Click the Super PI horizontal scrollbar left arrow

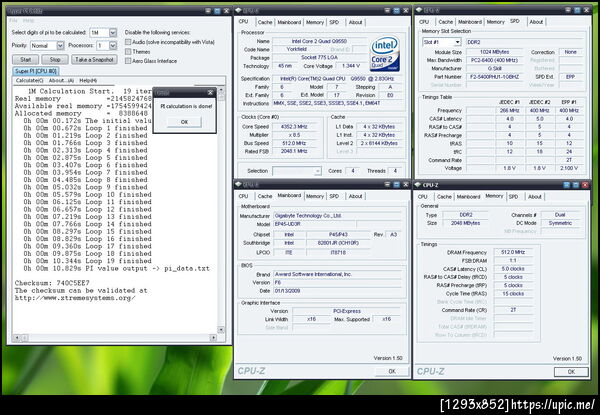coord(16,338)
